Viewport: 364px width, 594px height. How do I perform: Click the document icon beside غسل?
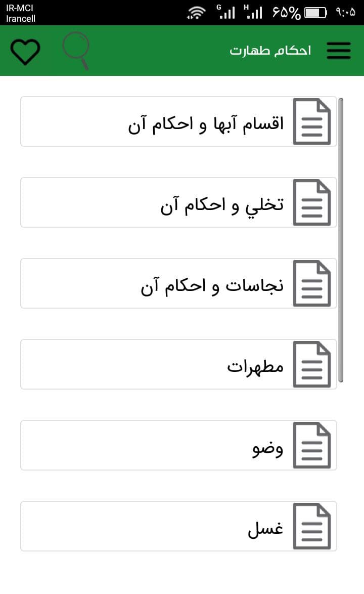coord(312,526)
